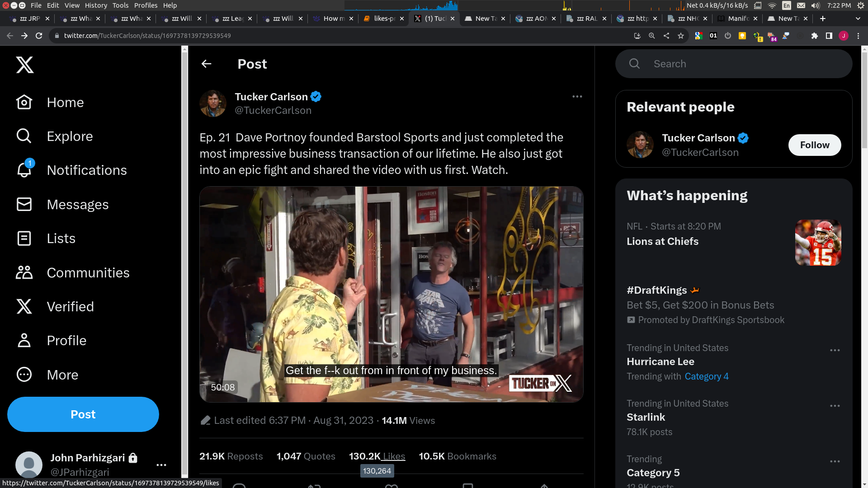Image resolution: width=868 pixels, height=488 pixels.
Task: Open Tucker Carlson's avatar on the post
Action: pos(213,103)
